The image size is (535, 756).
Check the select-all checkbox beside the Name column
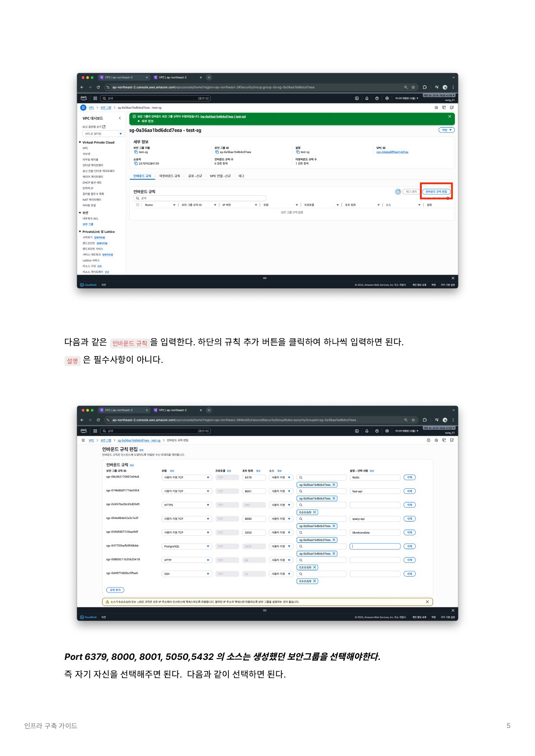coord(137,205)
